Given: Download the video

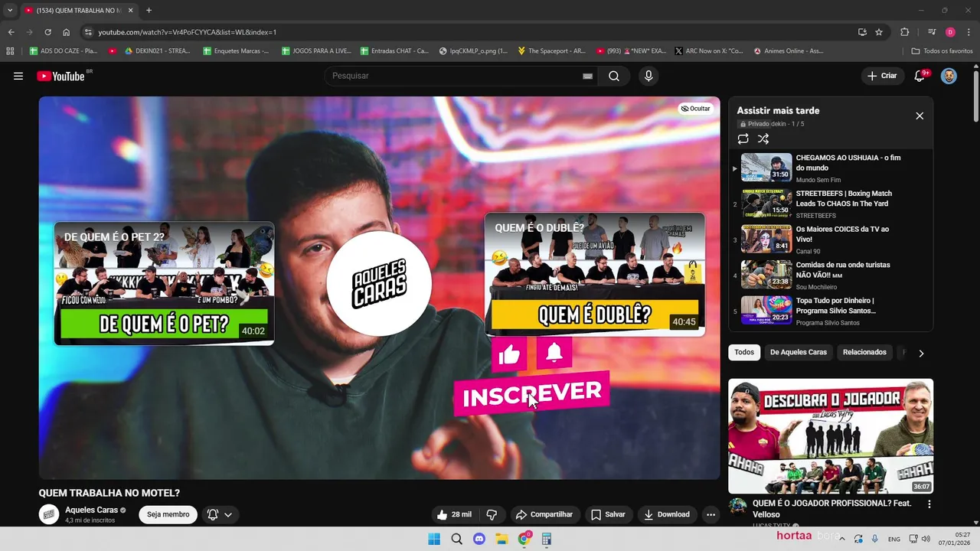Looking at the screenshot, I should tap(667, 514).
